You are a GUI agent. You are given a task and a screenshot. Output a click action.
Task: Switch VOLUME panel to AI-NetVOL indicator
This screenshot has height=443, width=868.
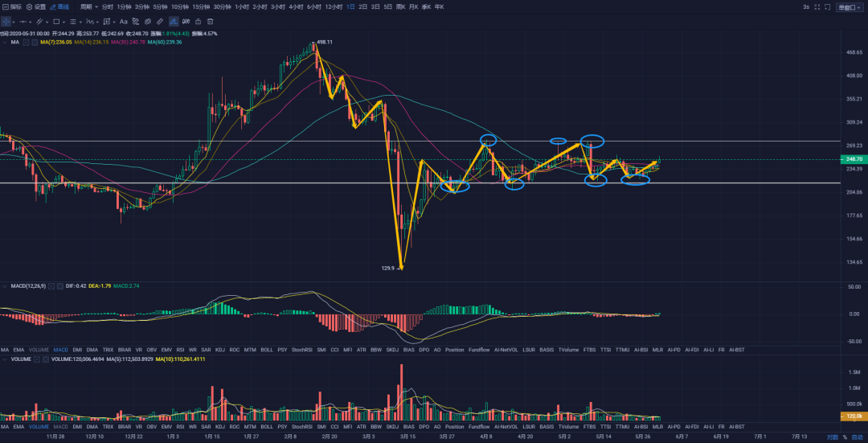pyautogui.click(x=506, y=427)
